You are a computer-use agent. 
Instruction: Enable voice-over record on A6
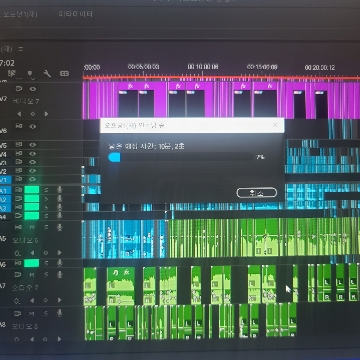60,263
